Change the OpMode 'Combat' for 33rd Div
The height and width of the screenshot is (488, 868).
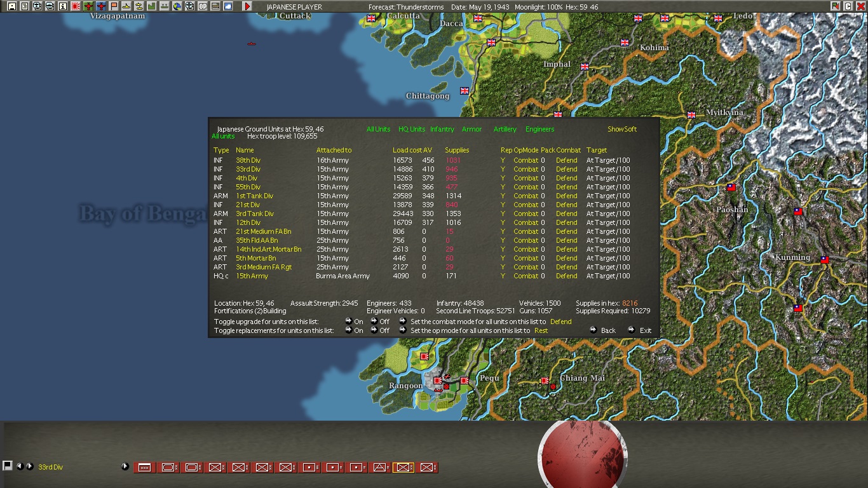526,170
